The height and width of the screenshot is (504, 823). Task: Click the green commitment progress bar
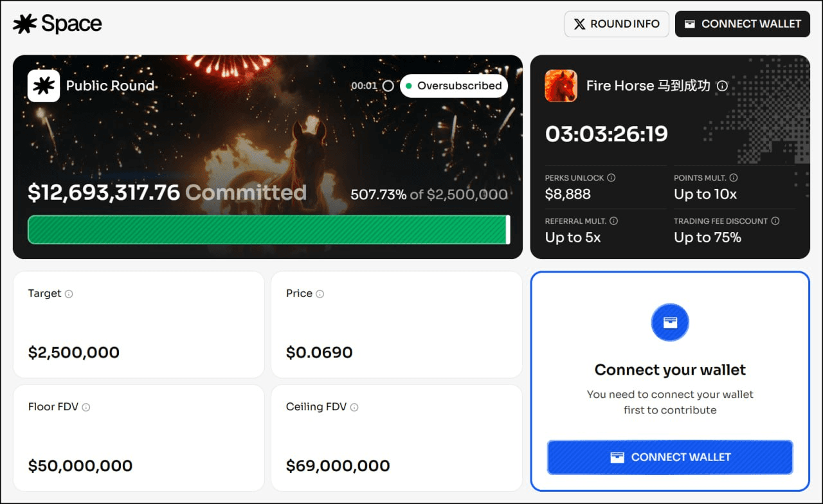pyautogui.click(x=267, y=230)
